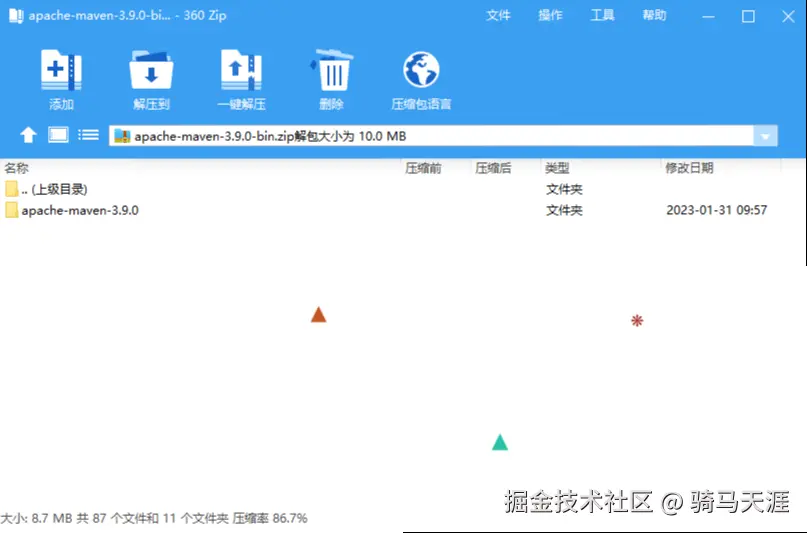Sort by 压缩后 column header

[x=493, y=168]
